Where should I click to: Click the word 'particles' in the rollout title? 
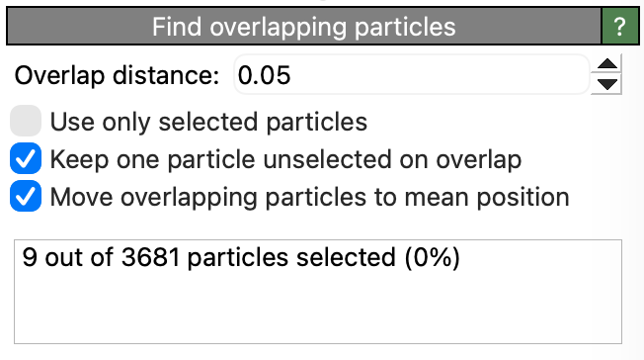(405, 27)
